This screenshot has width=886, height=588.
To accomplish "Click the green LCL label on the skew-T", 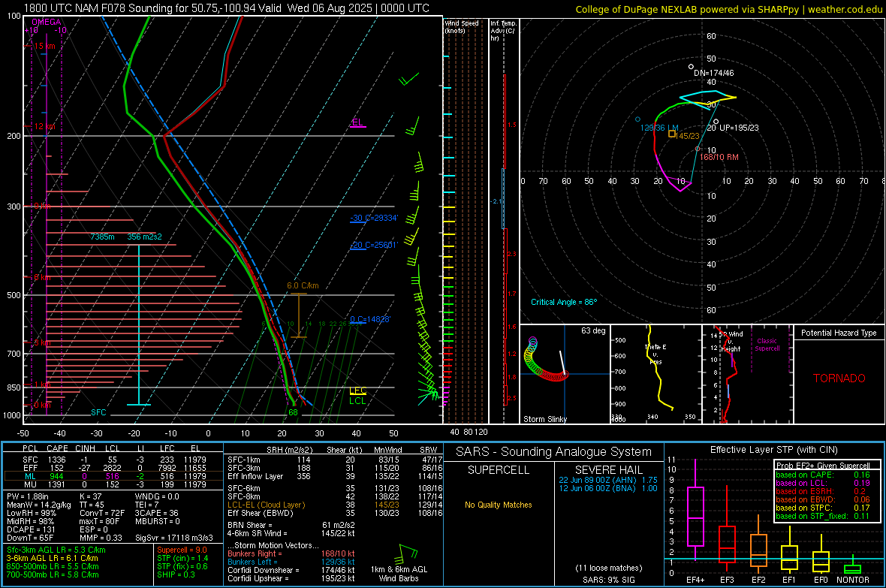I will click(357, 401).
